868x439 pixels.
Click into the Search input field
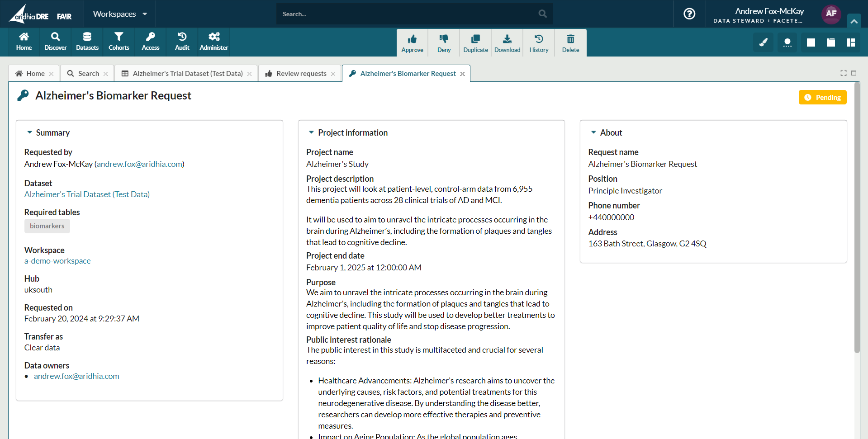(407, 14)
